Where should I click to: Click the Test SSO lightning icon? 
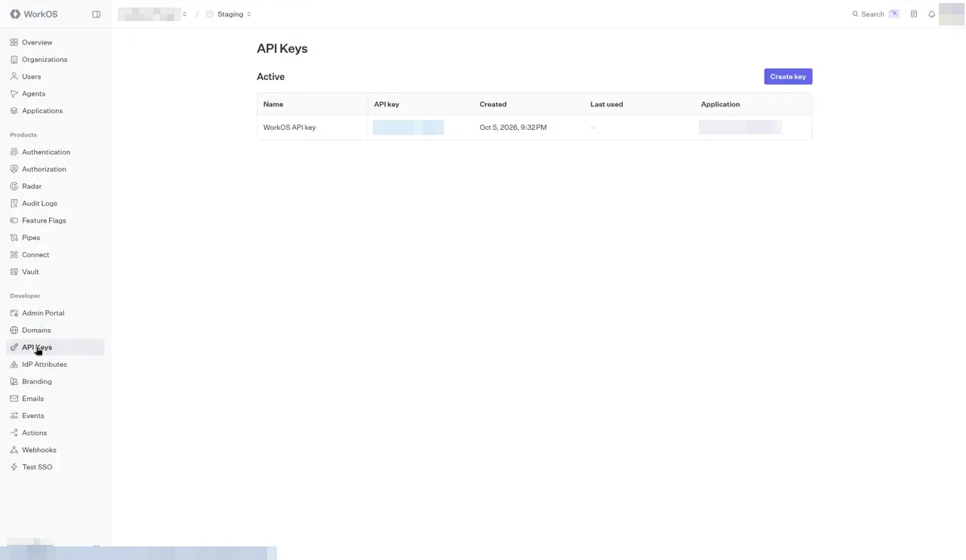(14, 467)
